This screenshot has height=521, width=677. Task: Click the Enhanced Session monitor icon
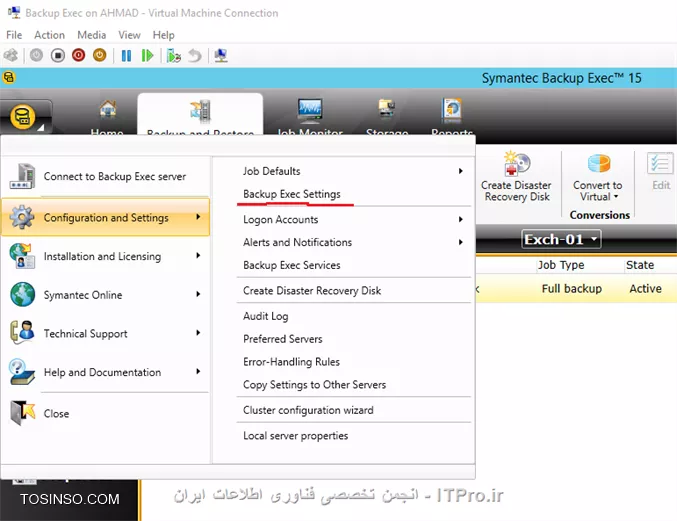coord(221,55)
